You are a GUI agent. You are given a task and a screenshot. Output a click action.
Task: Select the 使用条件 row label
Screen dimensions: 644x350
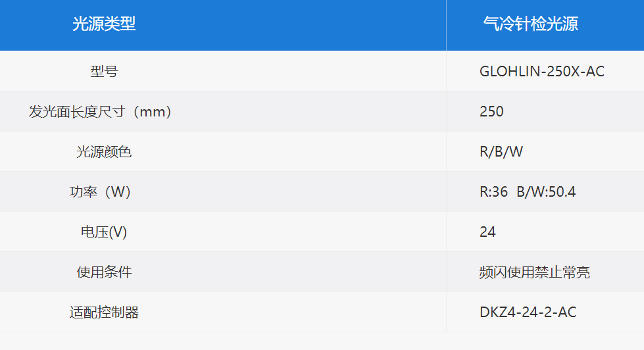coord(104,272)
